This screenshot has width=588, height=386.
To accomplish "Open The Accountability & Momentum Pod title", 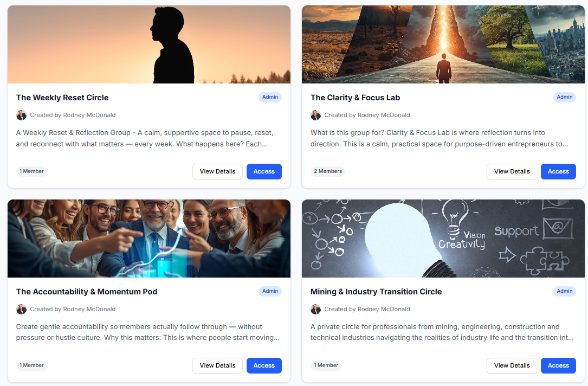I will click(x=87, y=292).
